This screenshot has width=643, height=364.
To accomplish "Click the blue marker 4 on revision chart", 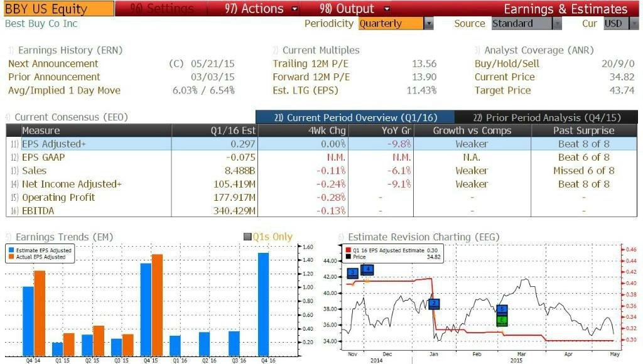I will click(x=367, y=270).
